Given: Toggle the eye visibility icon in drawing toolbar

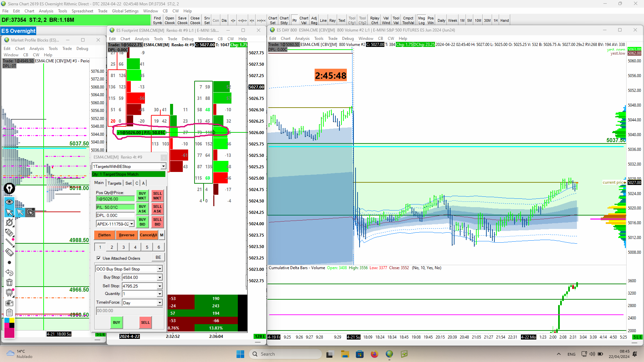Looking at the screenshot, I should click(x=9, y=202).
